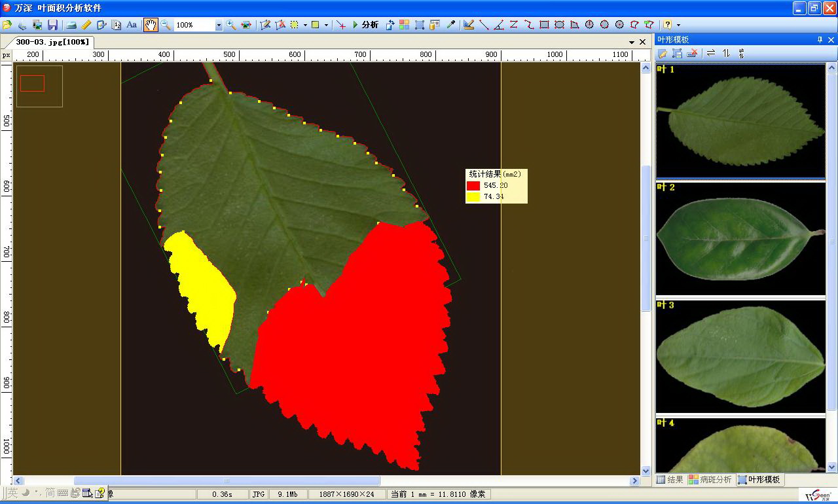Toggle pin on the 叶形模板 panel
The image size is (838, 504).
click(820, 40)
